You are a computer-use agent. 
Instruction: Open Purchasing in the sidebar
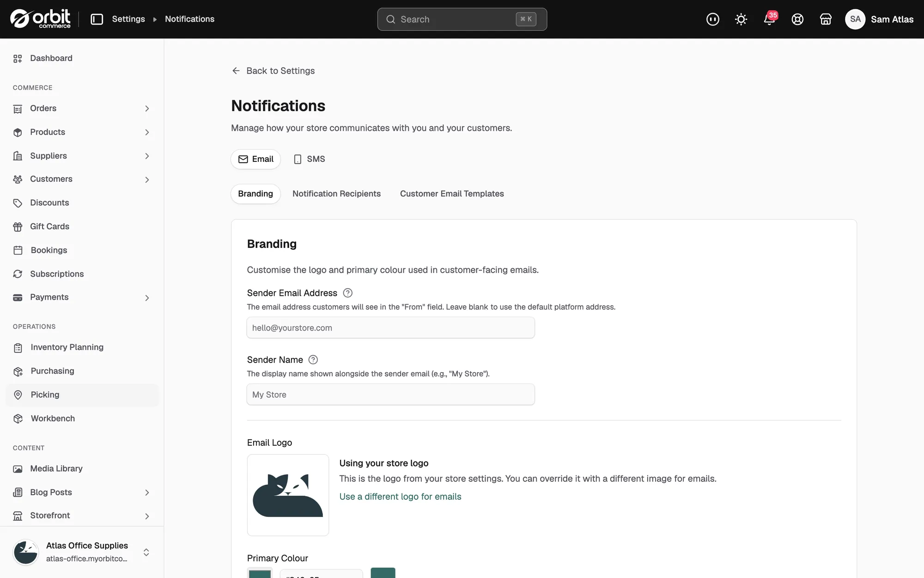click(82, 371)
